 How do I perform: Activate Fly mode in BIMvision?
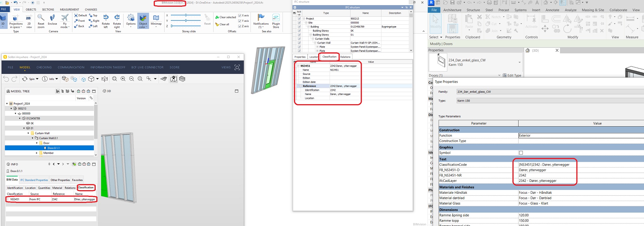coord(65,21)
